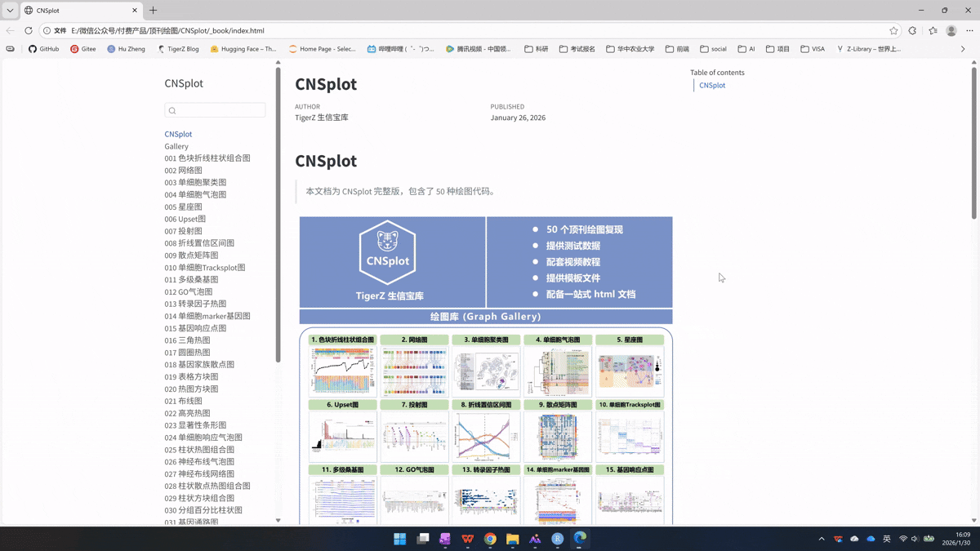Click the page vertical scrollbar thumb
This screenshot has height=551, width=980.
coord(974,143)
